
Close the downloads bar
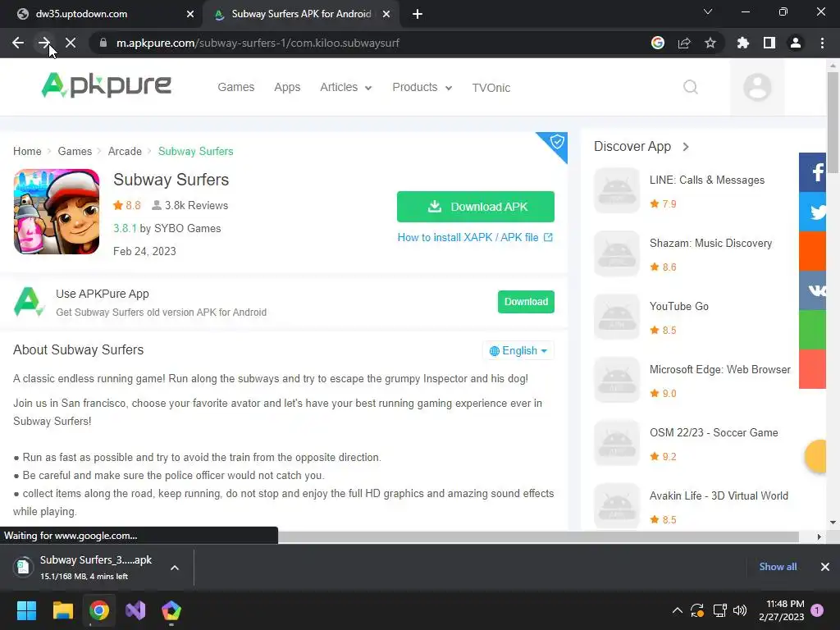(x=825, y=566)
